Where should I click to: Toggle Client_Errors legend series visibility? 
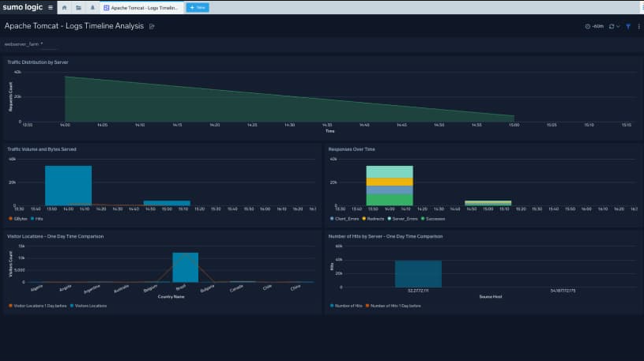346,218
